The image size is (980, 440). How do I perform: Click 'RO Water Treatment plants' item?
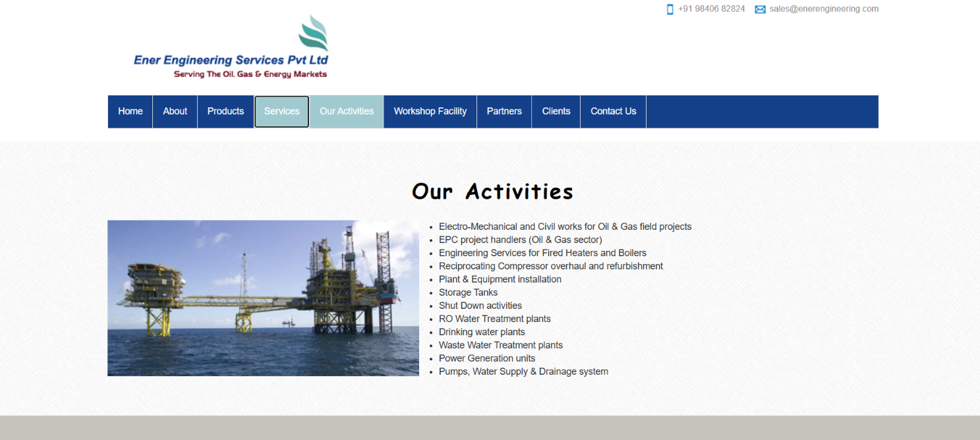pos(495,319)
